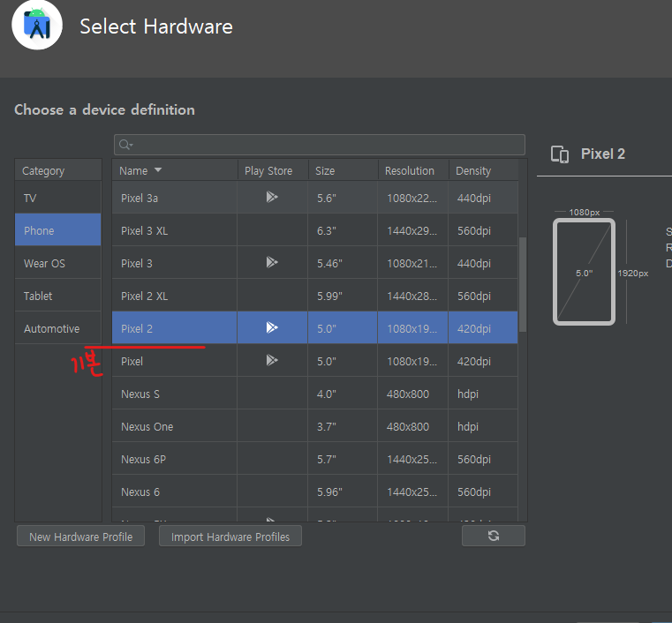672x623 pixels.
Task: Click the Pixel 2 420dpi density cell
Action: (483, 328)
